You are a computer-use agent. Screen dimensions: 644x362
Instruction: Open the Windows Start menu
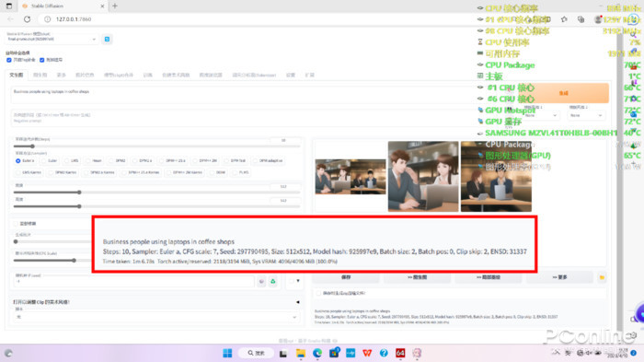[227, 353]
